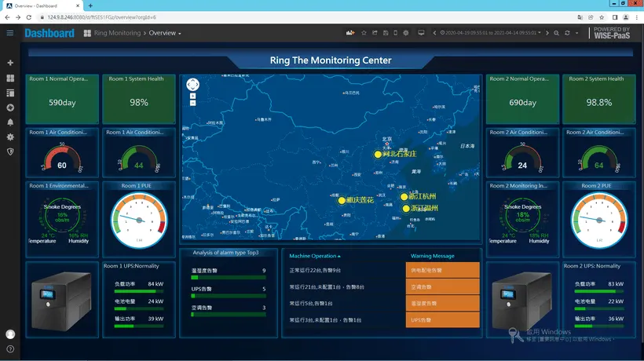Viewport: 644px width, 361px height.
Task: Open the user avatar at sidebar bottom
Action: click(x=10, y=334)
